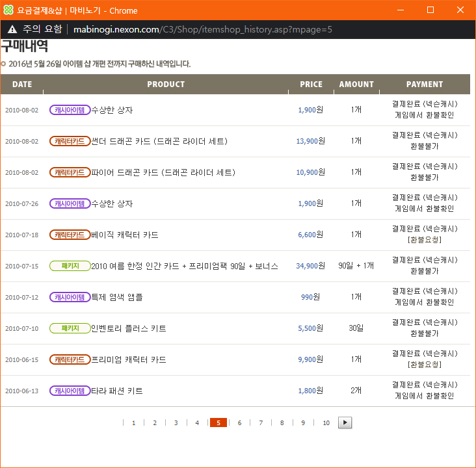Click the AMOUNT column header

(x=356, y=84)
